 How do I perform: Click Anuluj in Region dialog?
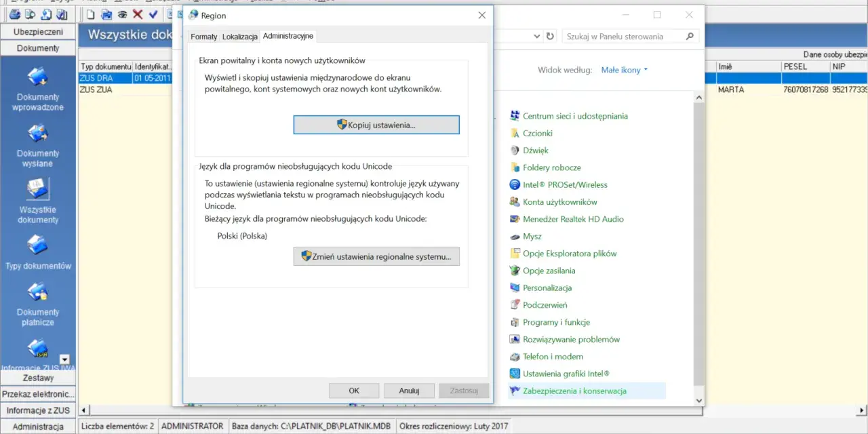click(x=409, y=391)
